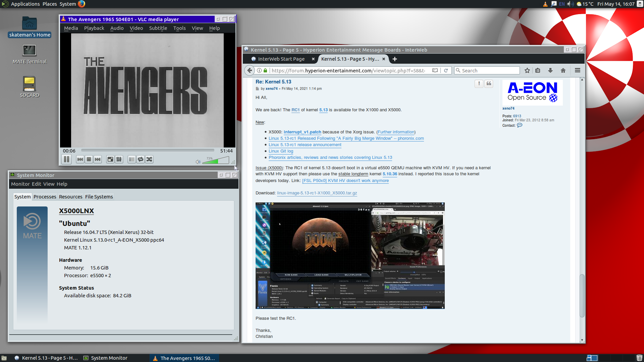
Task: Stop playback in VLC
Action: [89, 160]
